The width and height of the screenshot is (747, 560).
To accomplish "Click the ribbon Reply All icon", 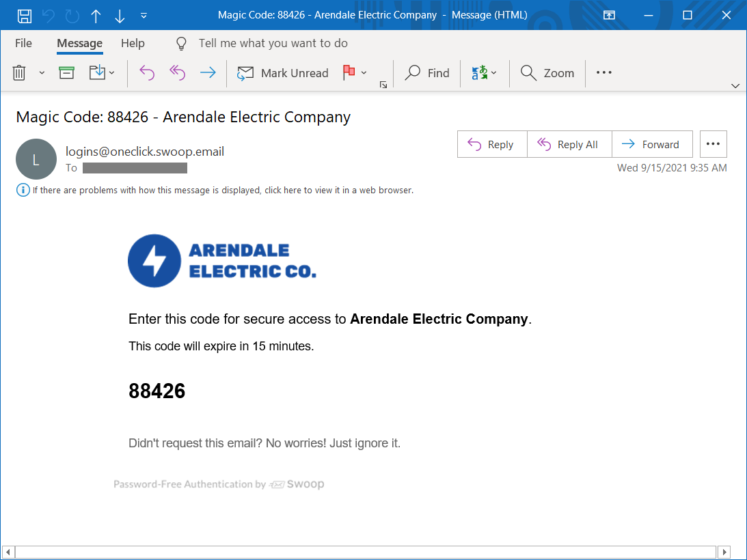I will click(x=177, y=73).
